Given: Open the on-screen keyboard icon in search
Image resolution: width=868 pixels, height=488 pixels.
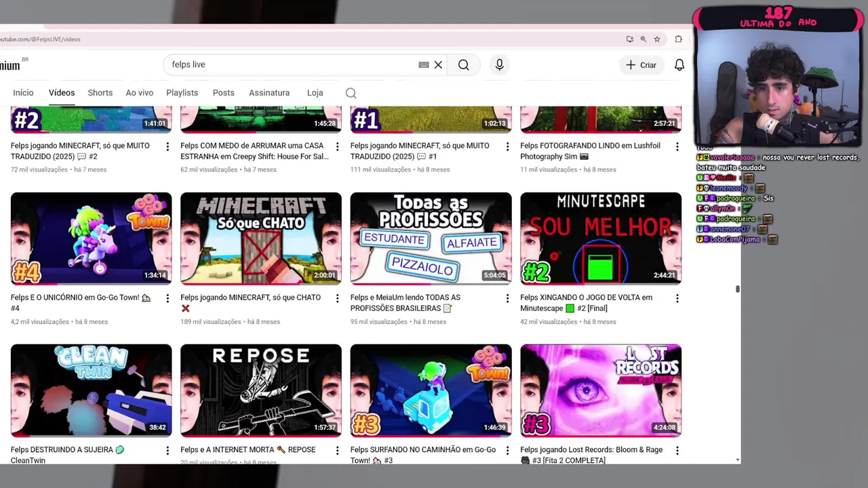Looking at the screenshot, I should pos(424,65).
